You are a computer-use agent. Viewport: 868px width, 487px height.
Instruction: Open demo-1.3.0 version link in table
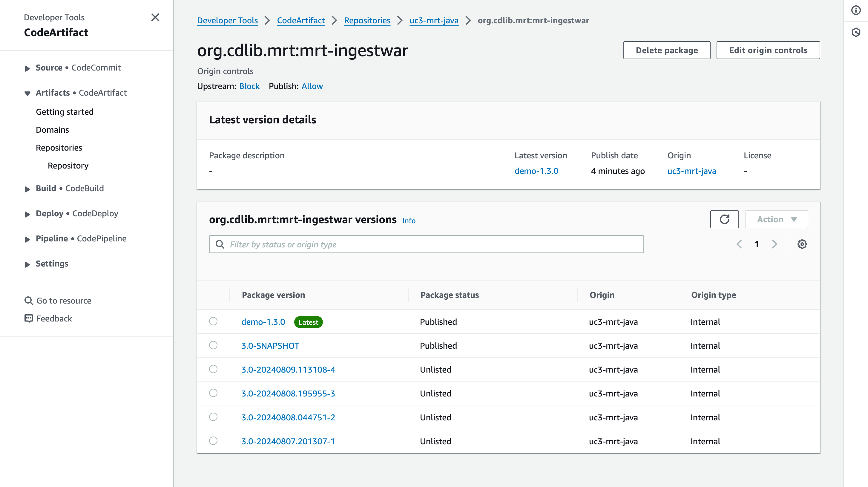263,322
